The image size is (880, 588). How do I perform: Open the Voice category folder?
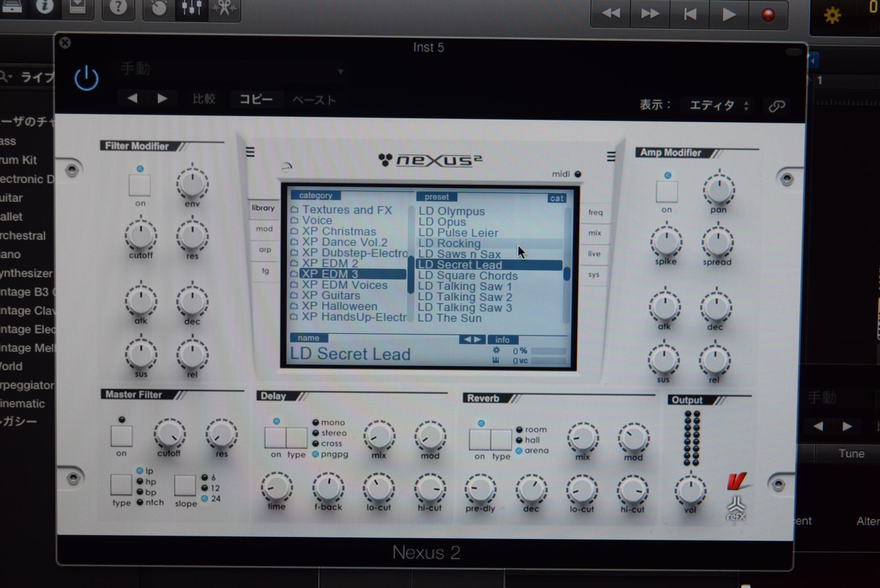click(x=311, y=220)
